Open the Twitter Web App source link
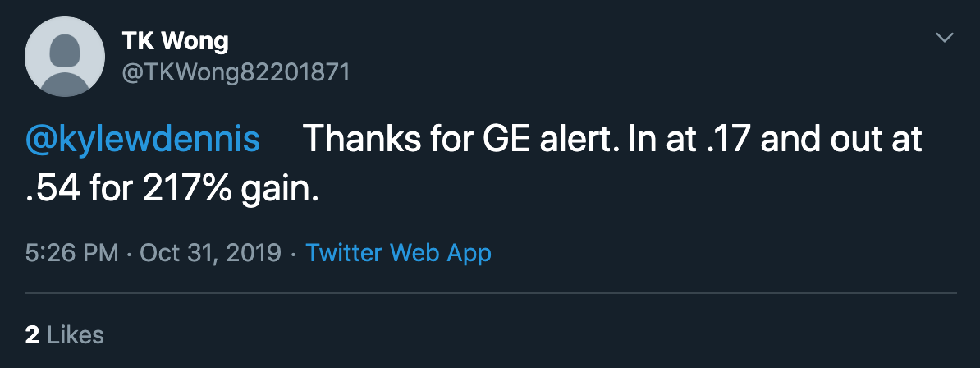This screenshot has height=368, width=980. tap(398, 253)
